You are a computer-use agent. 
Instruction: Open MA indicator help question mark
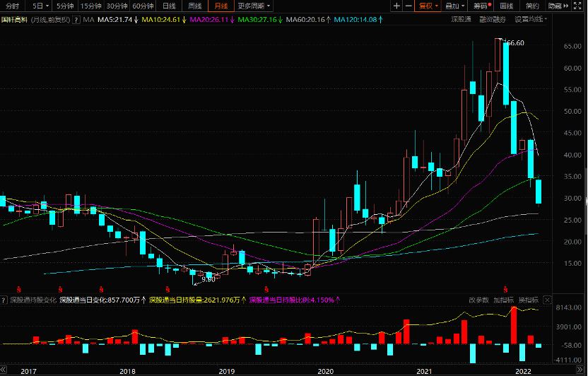pyautogui.click(x=76, y=20)
